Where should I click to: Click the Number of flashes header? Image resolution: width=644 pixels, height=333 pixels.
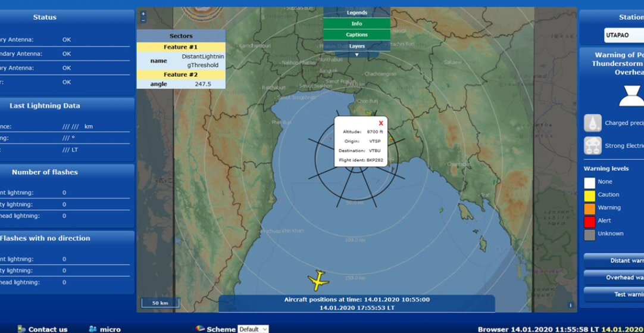[45, 172]
